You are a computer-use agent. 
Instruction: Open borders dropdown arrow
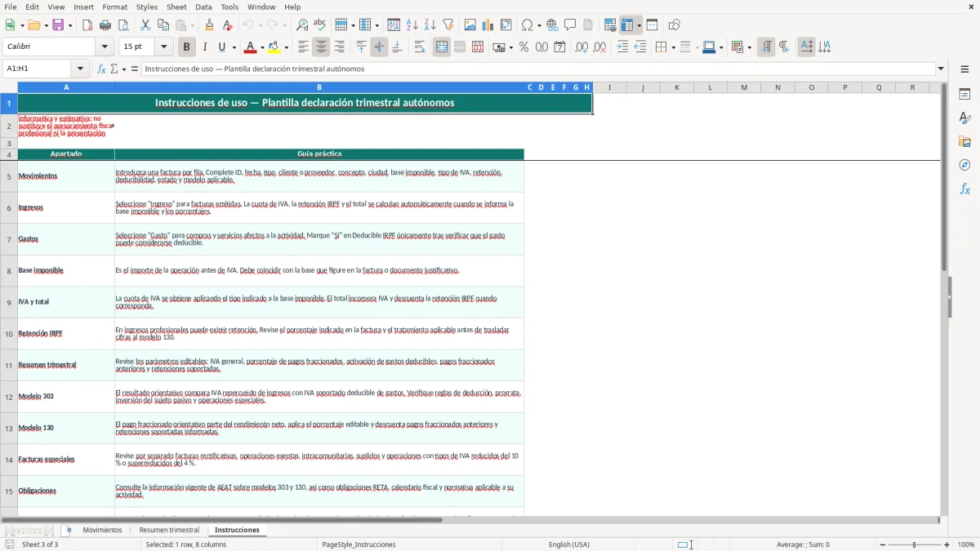tap(672, 47)
